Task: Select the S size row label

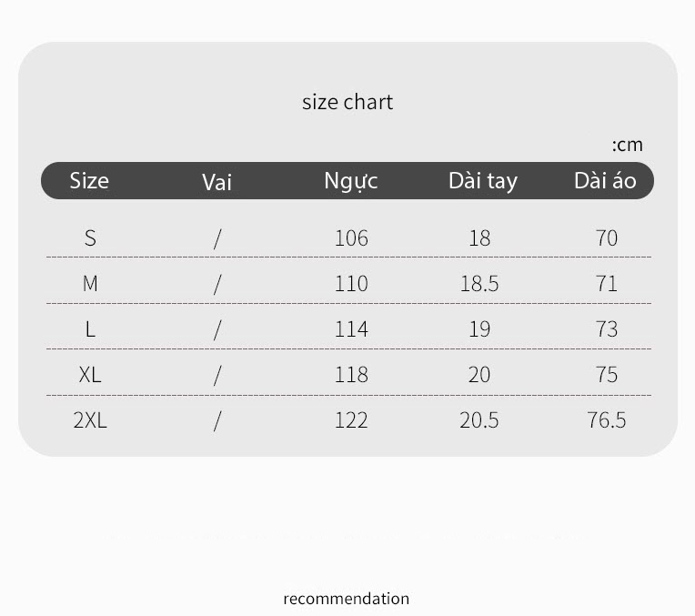Action: [90, 238]
